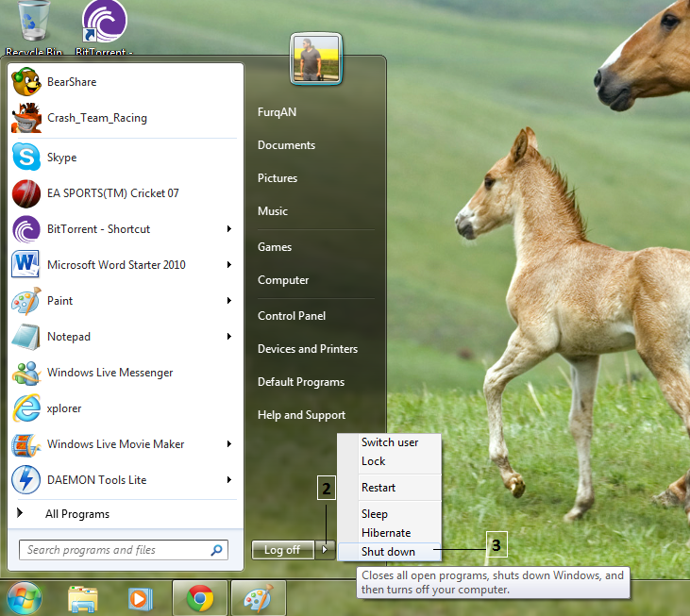The width and height of the screenshot is (690, 616).
Task: Click the Windows Live Messenger label text
Action: (110, 373)
